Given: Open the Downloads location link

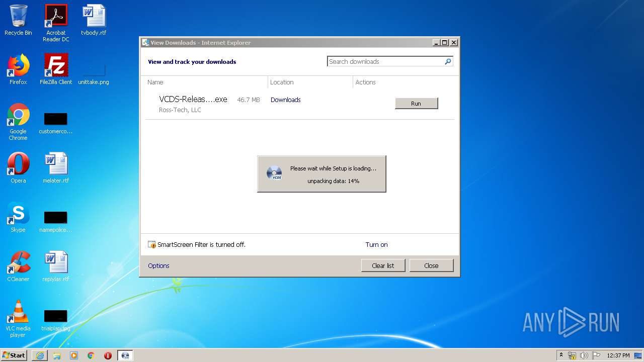Looking at the screenshot, I should pyautogui.click(x=285, y=100).
